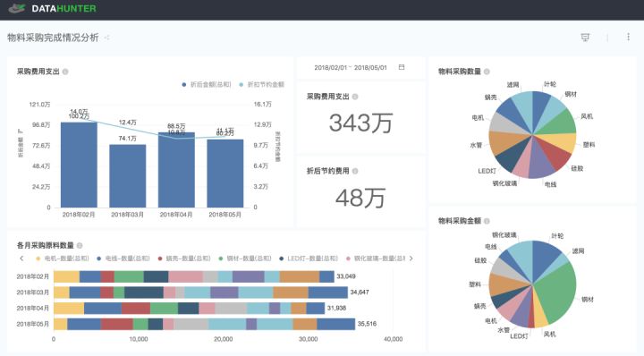Toggle 折扣节约金额 legend series
Image resolution: width=644 pixels, height=356 pixels.
coord(261,85)
